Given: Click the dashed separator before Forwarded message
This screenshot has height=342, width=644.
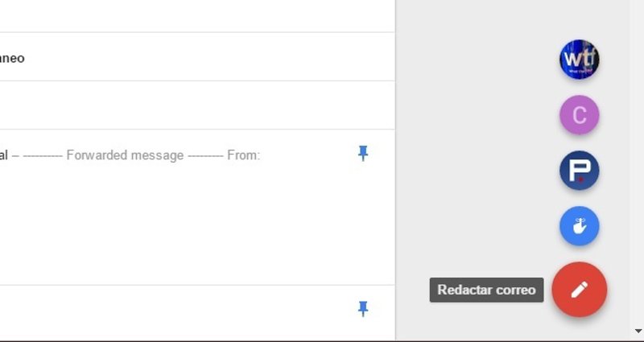Looking at the screenshot, I should 42,155.
